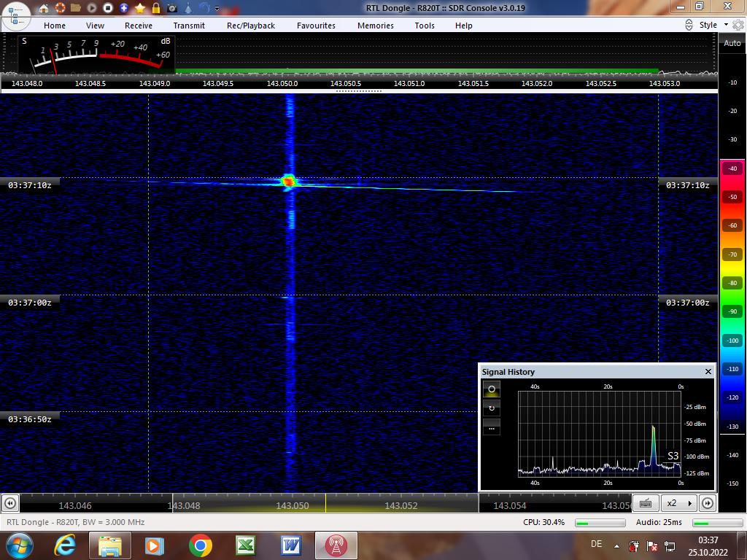This screenshot has height=560, width=747.
Task: Open the Receive ribbon tab
Action: click(x=139, y=26)
